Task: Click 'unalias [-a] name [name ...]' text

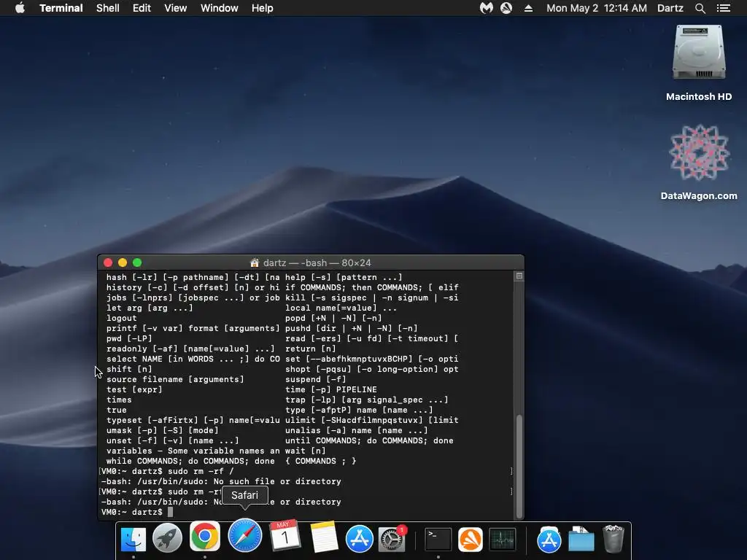Action: click(356, 430)
